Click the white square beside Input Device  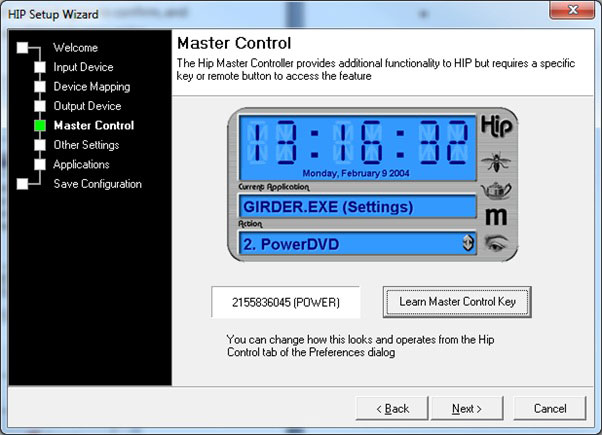pyautogui.click(x=40, y=67)
